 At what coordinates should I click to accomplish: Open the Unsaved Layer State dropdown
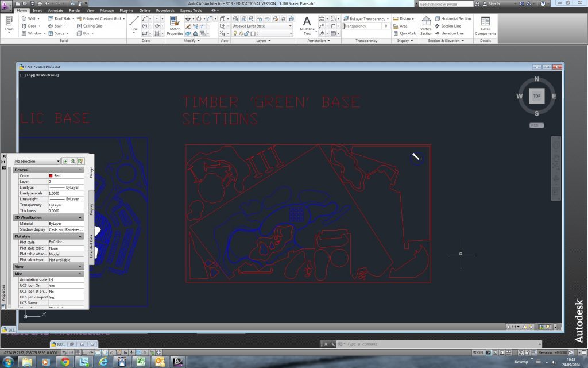(289, 26)
